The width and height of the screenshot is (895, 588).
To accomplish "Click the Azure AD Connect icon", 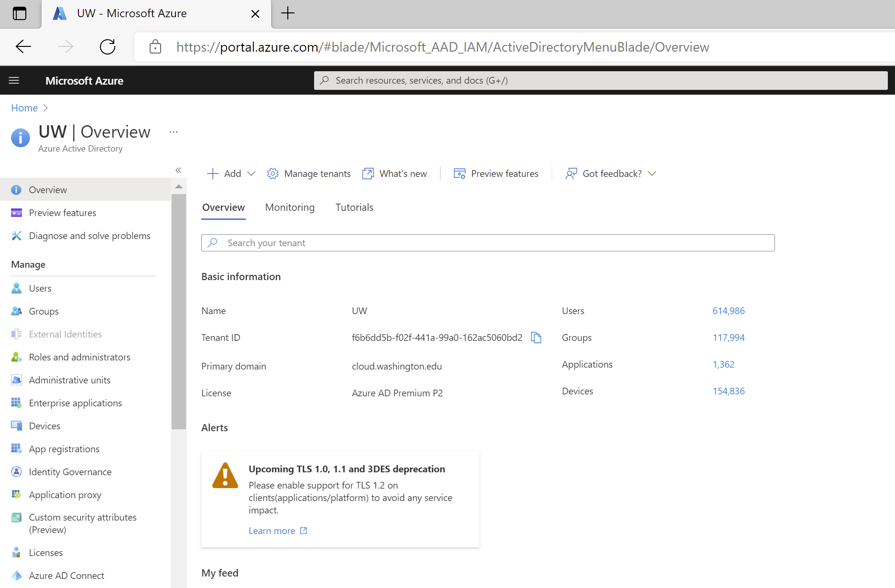I will click(x=16, y=576).
